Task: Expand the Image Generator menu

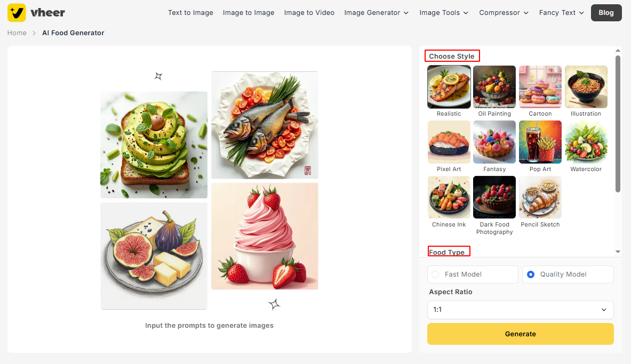Action: click(x=376, y=13)
